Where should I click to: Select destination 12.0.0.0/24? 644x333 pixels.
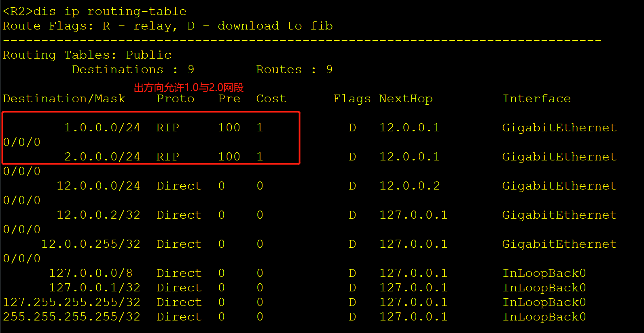(x=99, y=186)
